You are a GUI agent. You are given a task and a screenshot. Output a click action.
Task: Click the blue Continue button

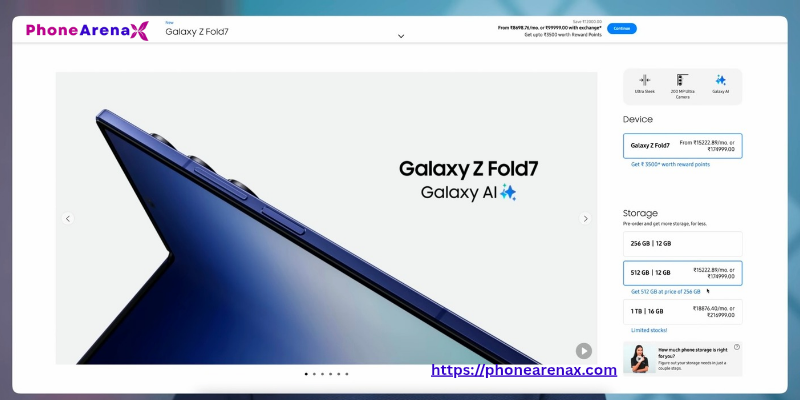(x=621, y=29)
